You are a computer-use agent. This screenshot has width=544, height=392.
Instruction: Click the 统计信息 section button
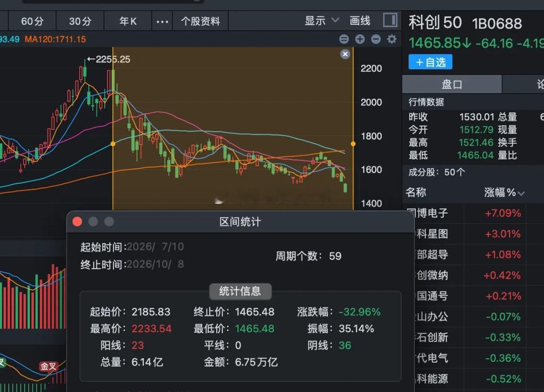(240, 291)
